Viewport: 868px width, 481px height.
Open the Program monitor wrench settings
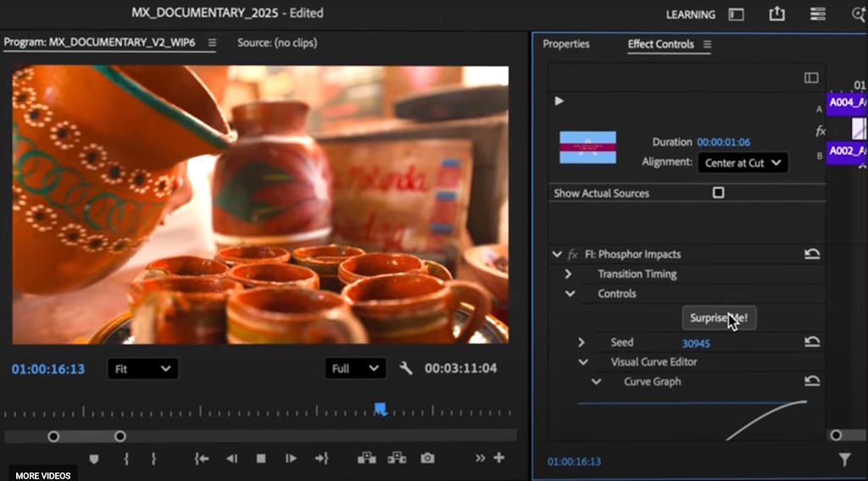(x=405, y=368)
